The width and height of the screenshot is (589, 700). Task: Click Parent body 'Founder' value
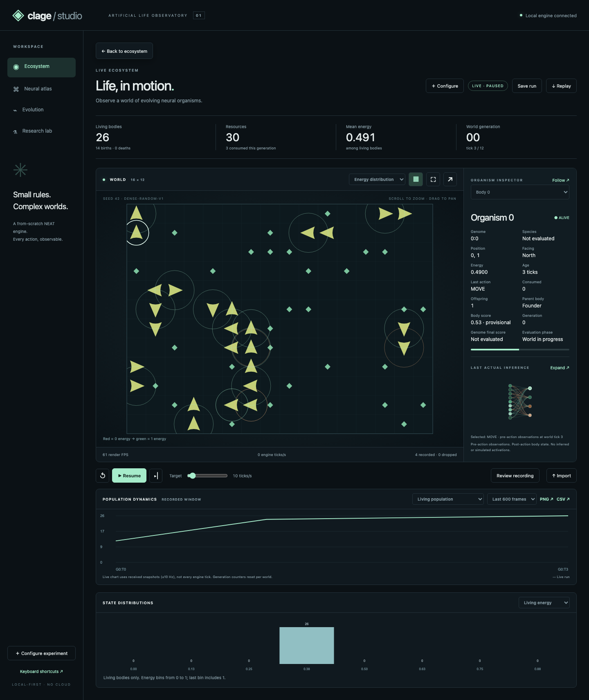[x=532, y=306]
